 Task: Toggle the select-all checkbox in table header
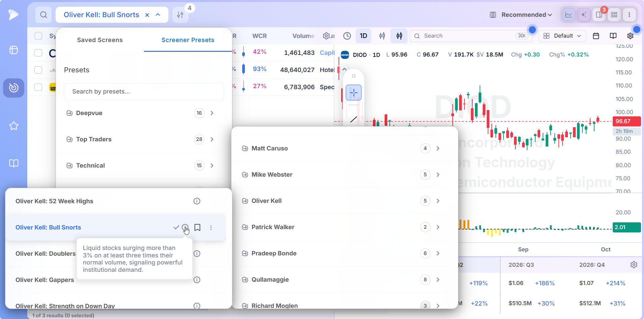coord(38,36)
